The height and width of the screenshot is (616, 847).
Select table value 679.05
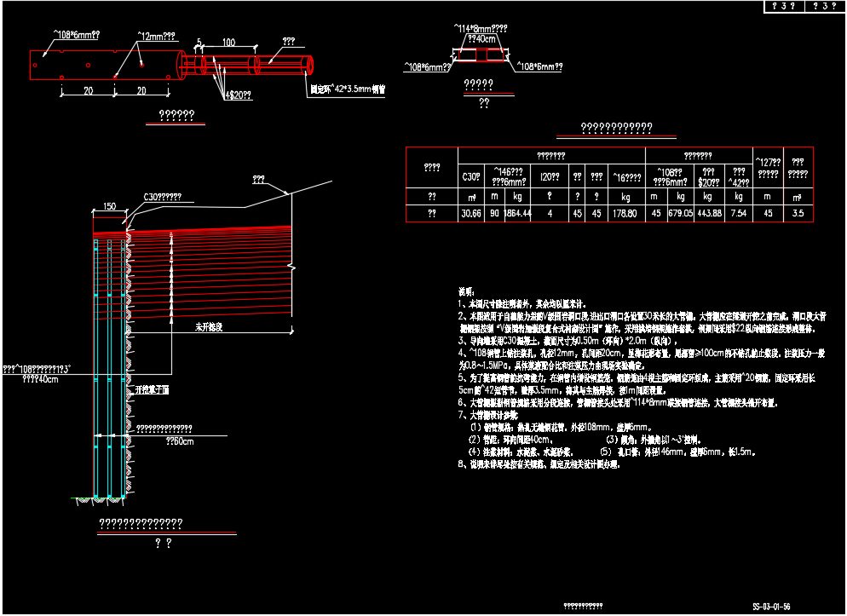(680, 213)
